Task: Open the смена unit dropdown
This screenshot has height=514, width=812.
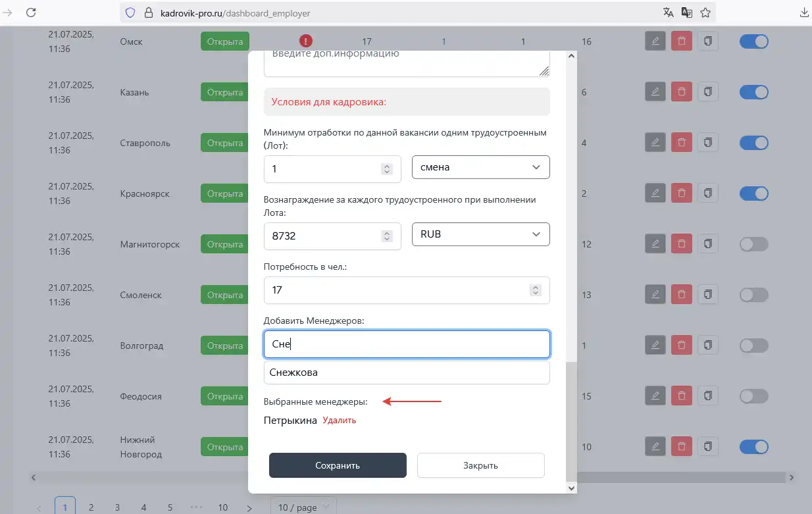Action: [480, 167]
